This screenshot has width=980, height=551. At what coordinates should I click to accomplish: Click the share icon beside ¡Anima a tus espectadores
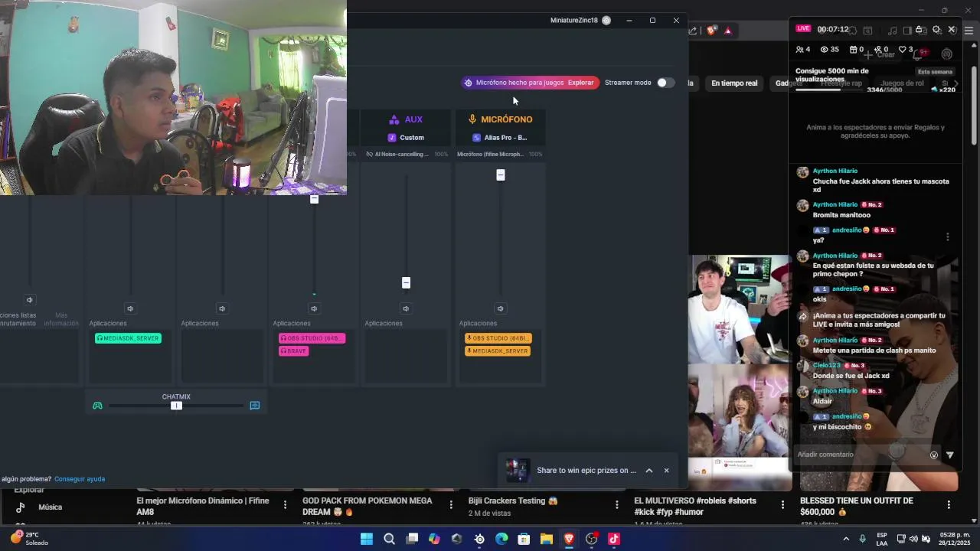[802, 316]
